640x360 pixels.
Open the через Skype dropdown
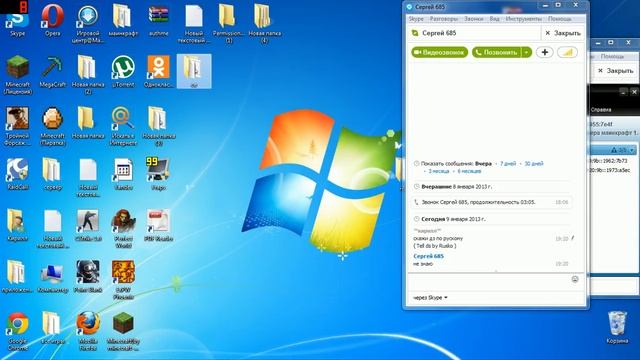click(430, 298)
